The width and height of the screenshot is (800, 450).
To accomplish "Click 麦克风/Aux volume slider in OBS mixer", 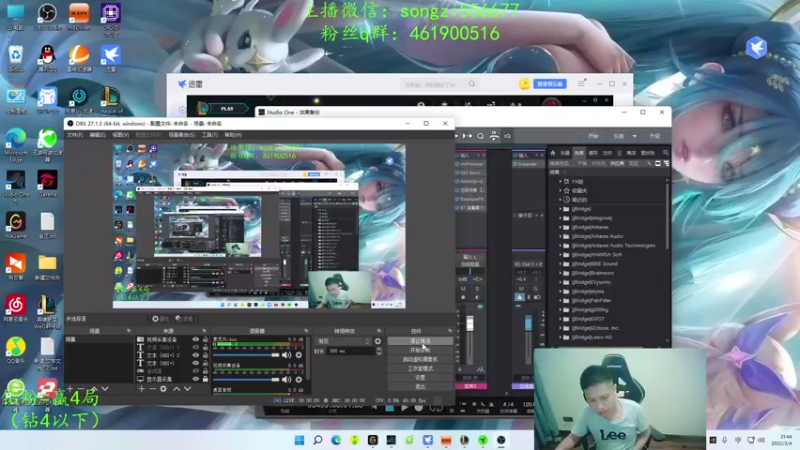I will pyautogui.click(x=246, y=355).
